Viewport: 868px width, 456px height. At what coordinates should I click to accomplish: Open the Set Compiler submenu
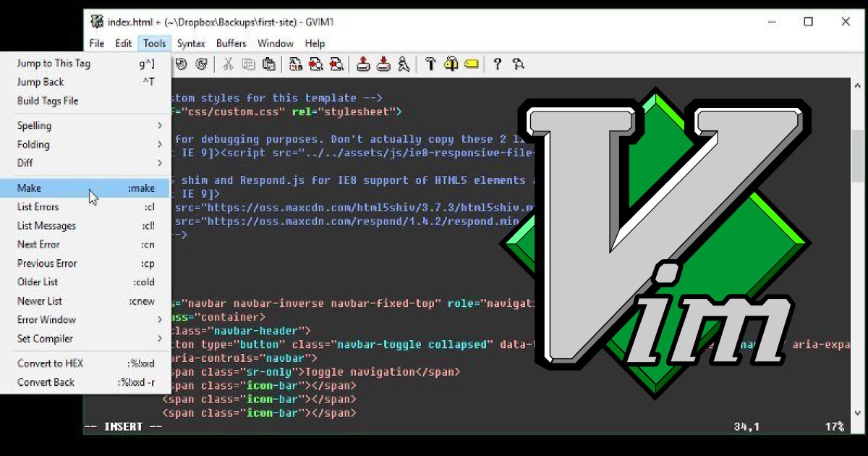pyautogui.click(x=85, y=339)
